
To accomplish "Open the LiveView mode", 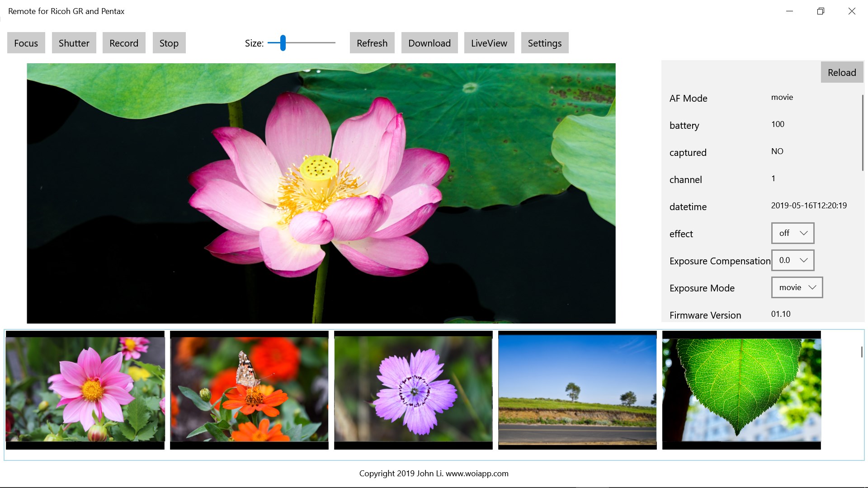I will click(x=489, y=43).
